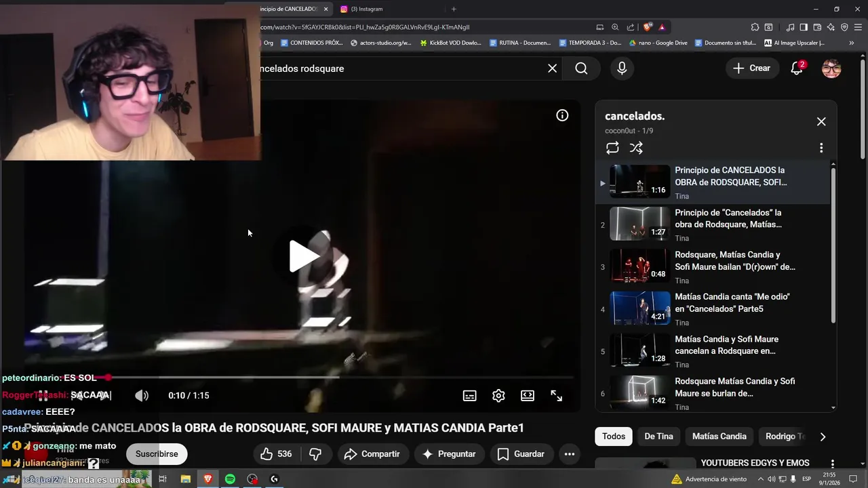Like the video with 536 likes
Image resolution: width=868 pixels, height=488 pixels.
point(277,454)
